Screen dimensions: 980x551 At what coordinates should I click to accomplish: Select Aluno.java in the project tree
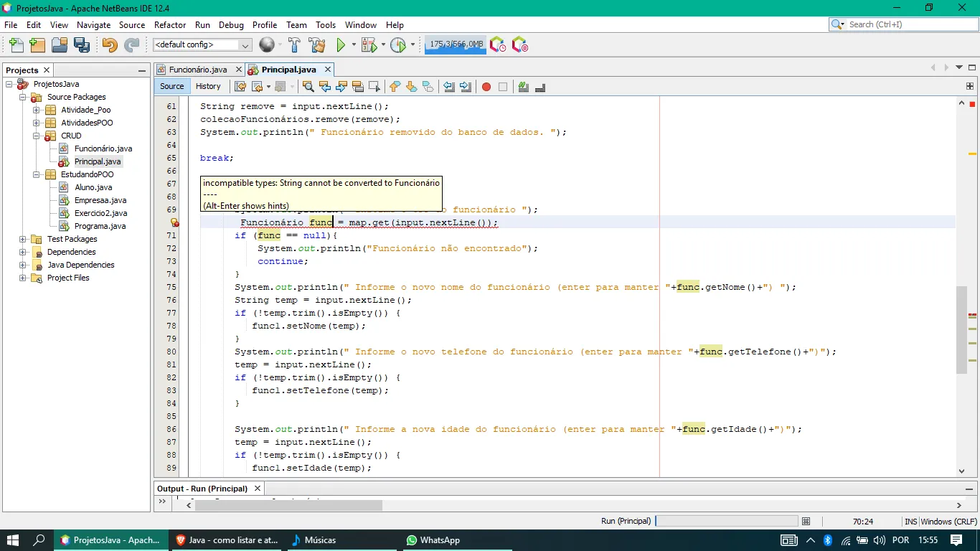pos(93,187)
